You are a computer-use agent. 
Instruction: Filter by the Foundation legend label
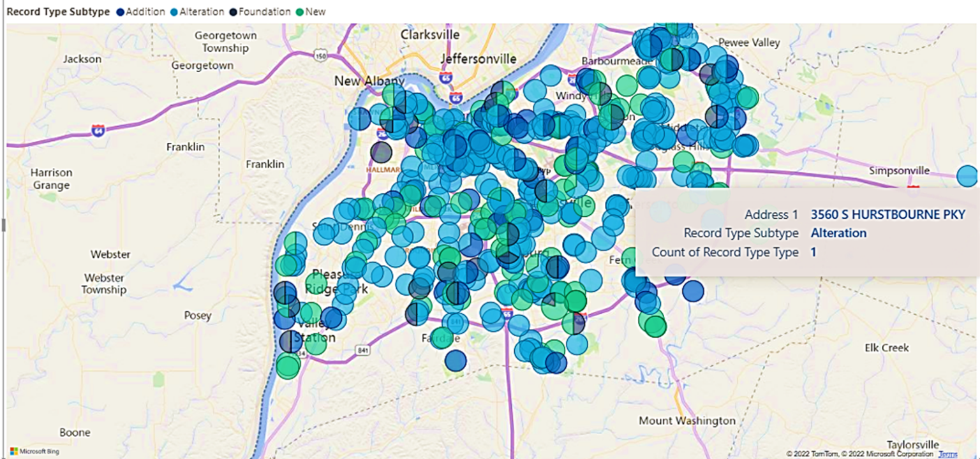[264, 12]
